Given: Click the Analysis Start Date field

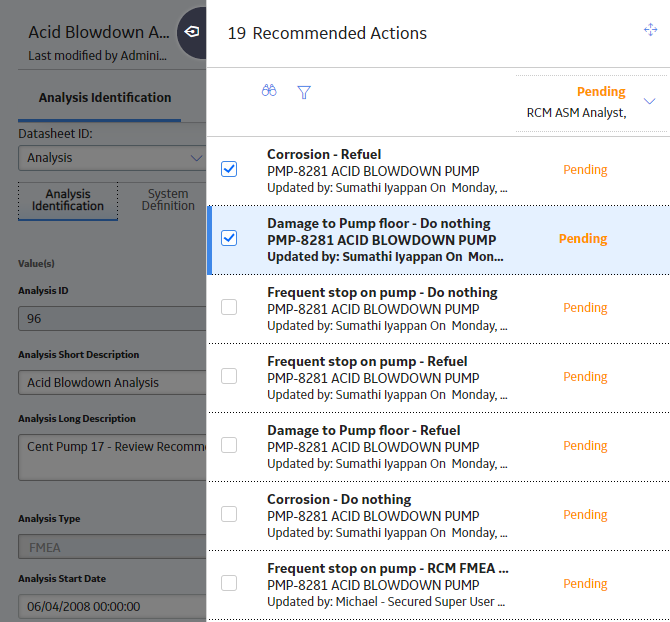Looking at the screenshot, I should [x=112, y=606].
